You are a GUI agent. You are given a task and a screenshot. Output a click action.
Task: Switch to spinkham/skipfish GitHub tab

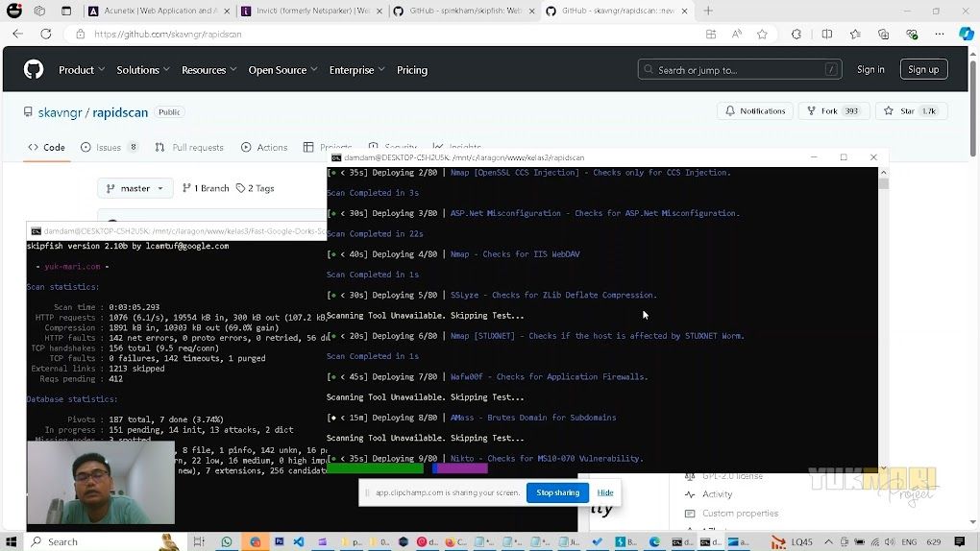click(464, 12)
